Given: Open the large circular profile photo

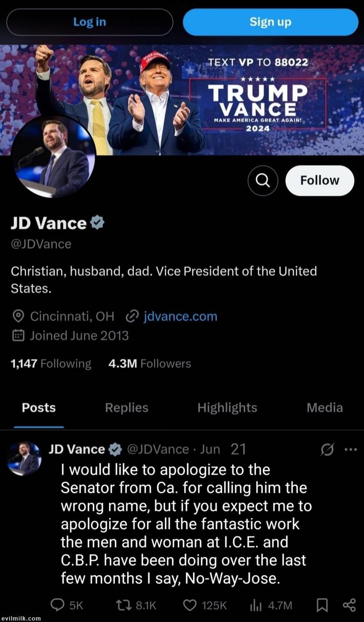Looking at the screenshot, I should point(54,156).
